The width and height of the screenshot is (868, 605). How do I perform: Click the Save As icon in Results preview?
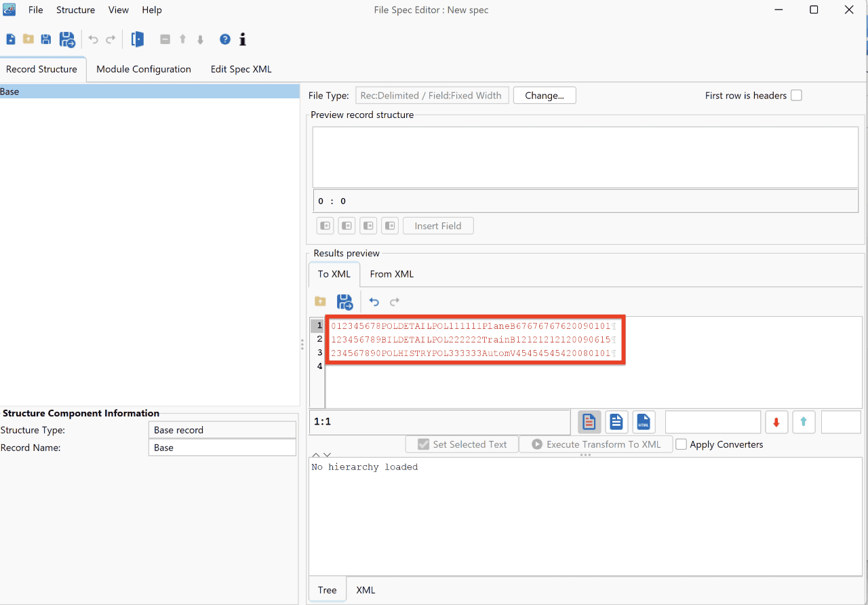tap(344, 301)
